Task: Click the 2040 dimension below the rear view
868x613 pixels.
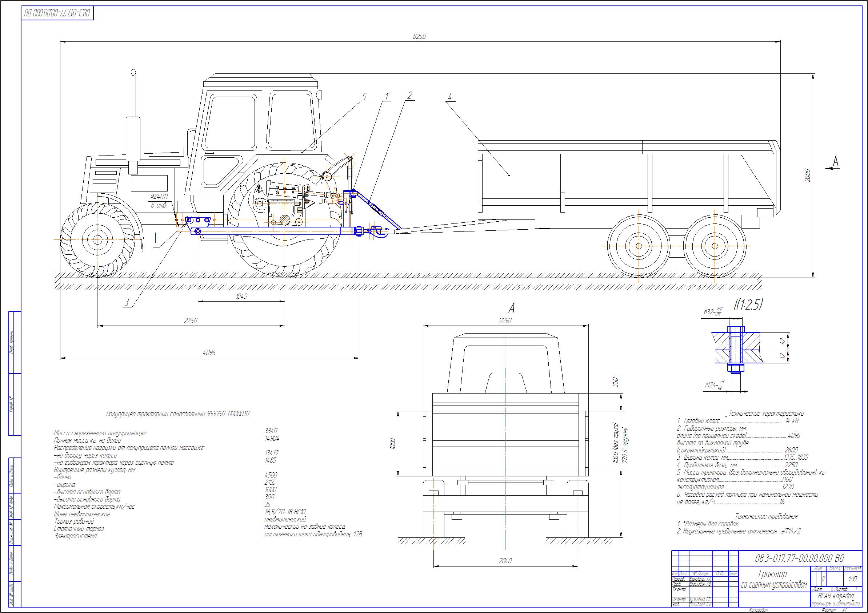Action: pyautogui.click(x=505, y=561)
